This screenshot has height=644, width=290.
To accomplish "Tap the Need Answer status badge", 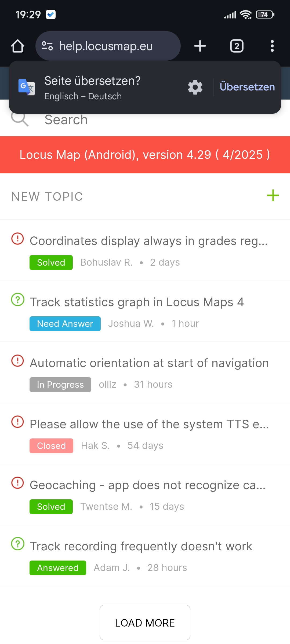I will click(65, 324).
